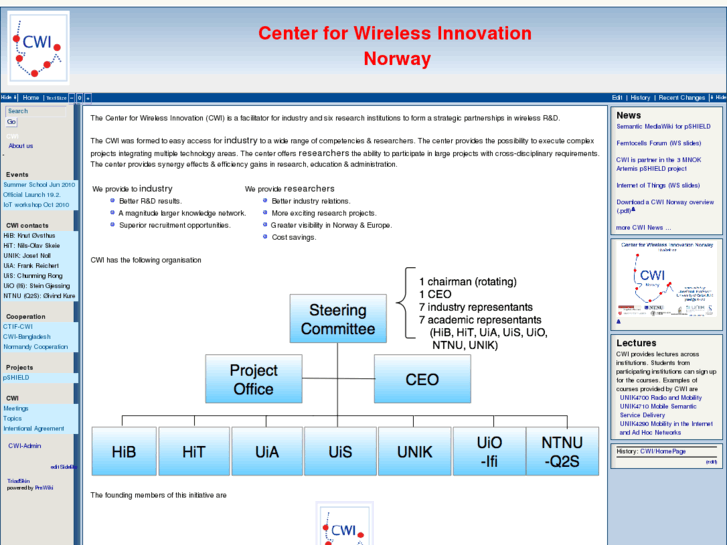The height and width of the screenshot is (545, 727).
Task: Open the CWI Norway slide thumbnail
Action: coord(666,279)
